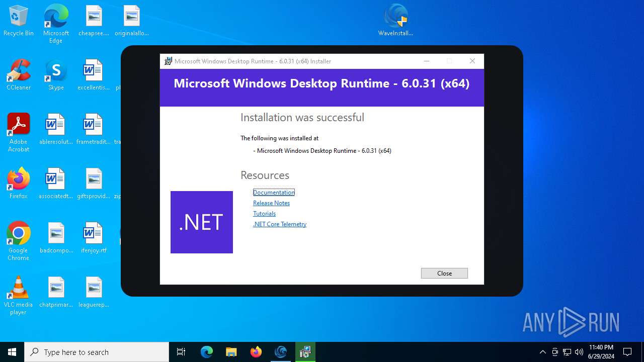Screen dimensions: 644x362
Task: Click the taskbar search box
Action: point(97,352)
